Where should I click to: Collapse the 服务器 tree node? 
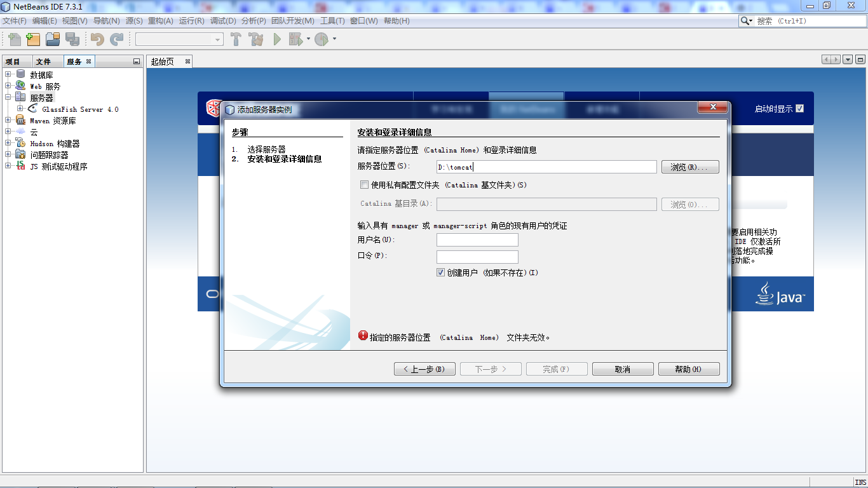coord(8,97)
